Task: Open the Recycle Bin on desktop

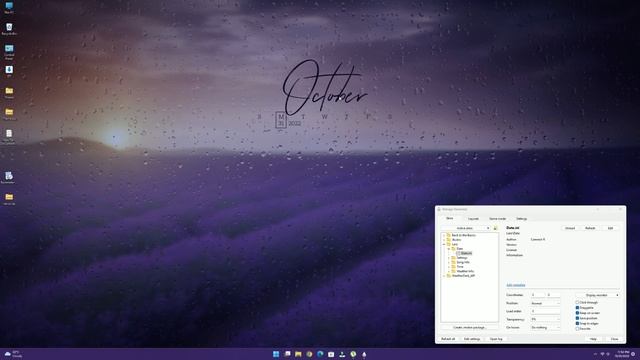Action: [x=9, y=29]
